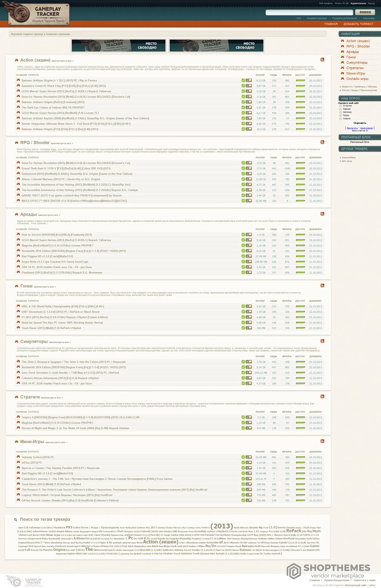Click green checkmark on Tropico 4 row
The height and width of the screenshot is (588, 381).
tap(243, 417)
